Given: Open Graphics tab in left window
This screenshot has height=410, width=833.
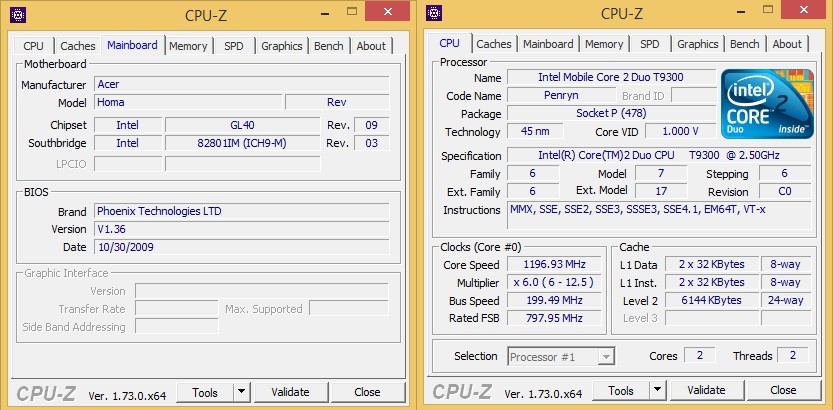Looking at the screenshot, I should [282, 46].
